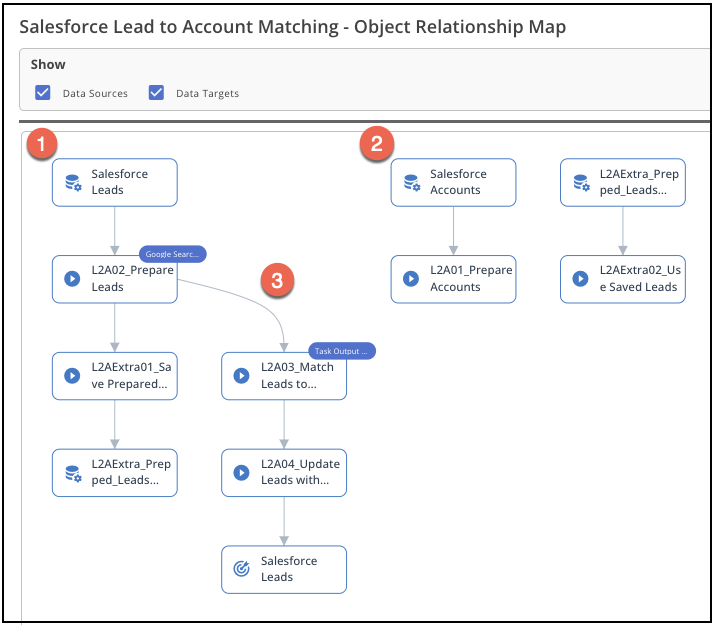Image resolution: width=715 pixels, height=625 pixels.
Task: Click the Object Relationship Map page title
Action: [293, 27]
